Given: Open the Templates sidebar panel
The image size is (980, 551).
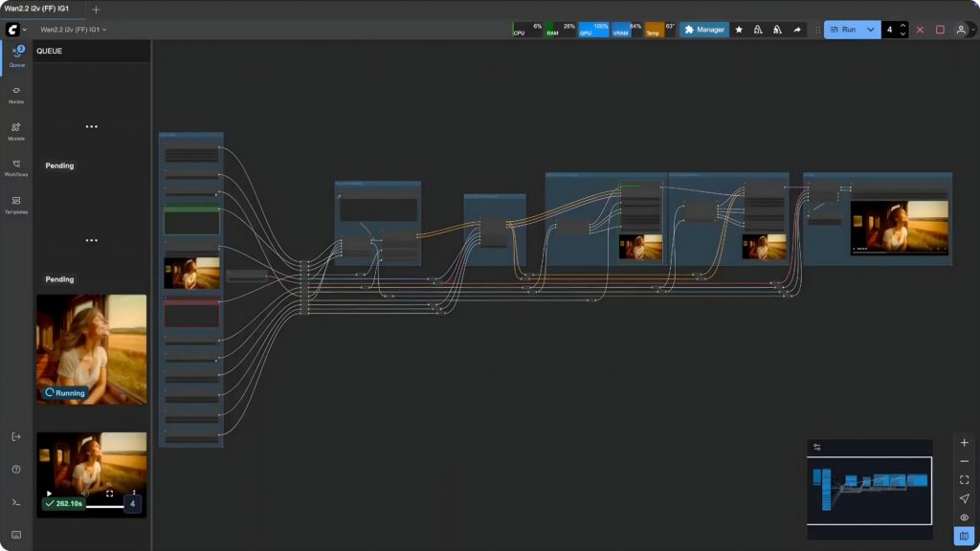Looking at the screenshot, I should click(16, 204).
